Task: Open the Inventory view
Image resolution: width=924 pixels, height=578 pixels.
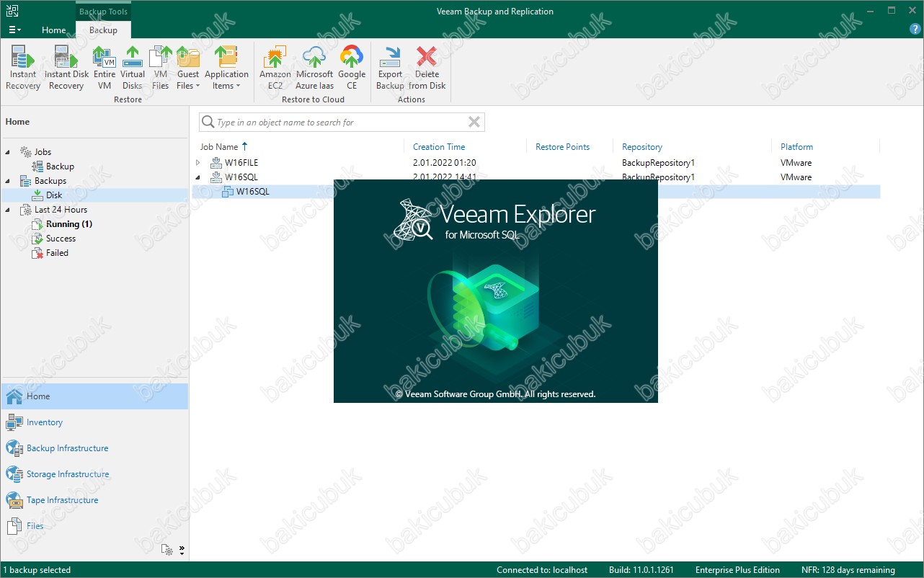Action: tap(94, 422)
